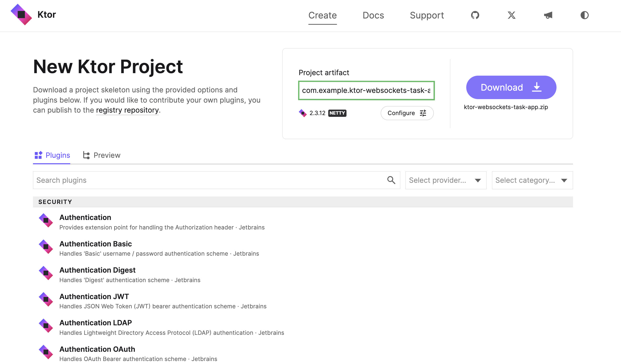Follow the registry repository link
Viewport: 621px width, 364px height.
[127, 110]
